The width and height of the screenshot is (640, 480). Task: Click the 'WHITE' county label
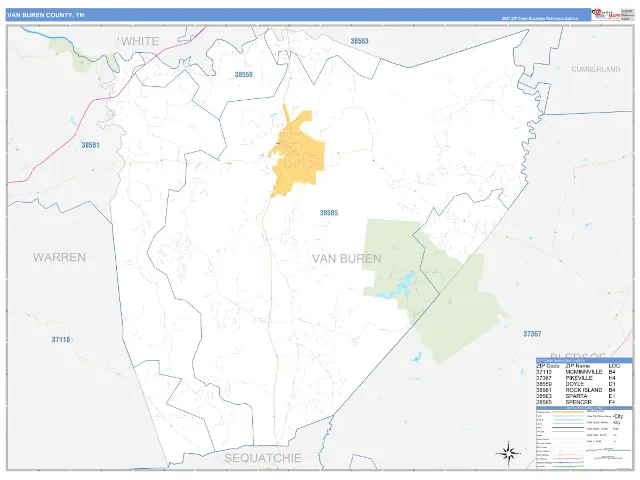click(140, 41)
